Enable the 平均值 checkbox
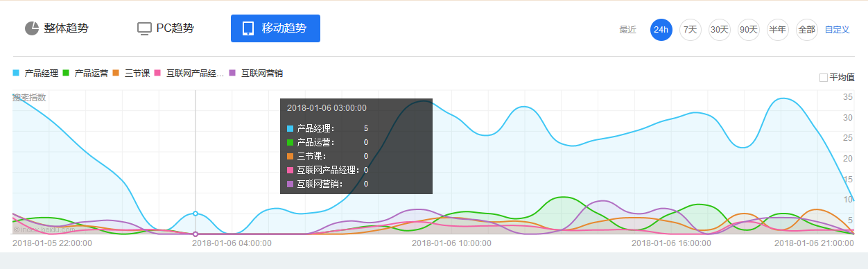Viewport: 868px width, 269px height. (x=824, y=78)
